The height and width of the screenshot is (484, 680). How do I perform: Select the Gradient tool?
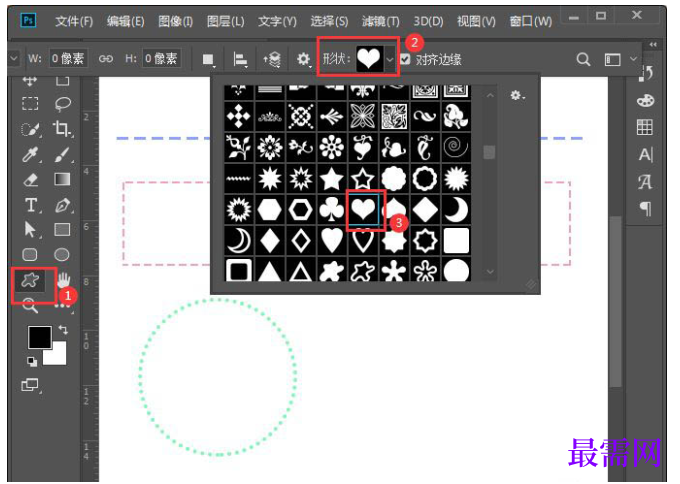click(x=62, y=179)
